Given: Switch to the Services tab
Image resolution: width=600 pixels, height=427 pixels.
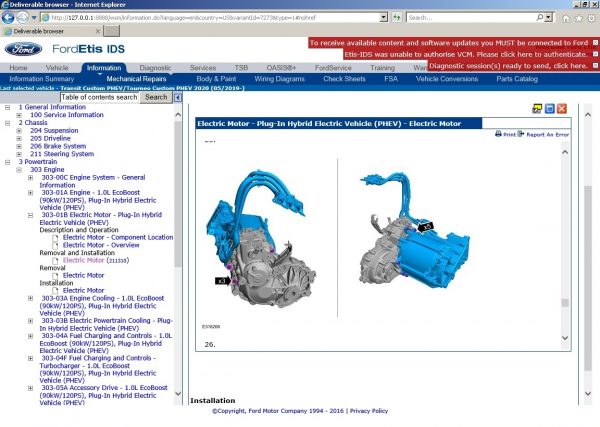Looking at the screenshot, I should click(x=203, y=68).
